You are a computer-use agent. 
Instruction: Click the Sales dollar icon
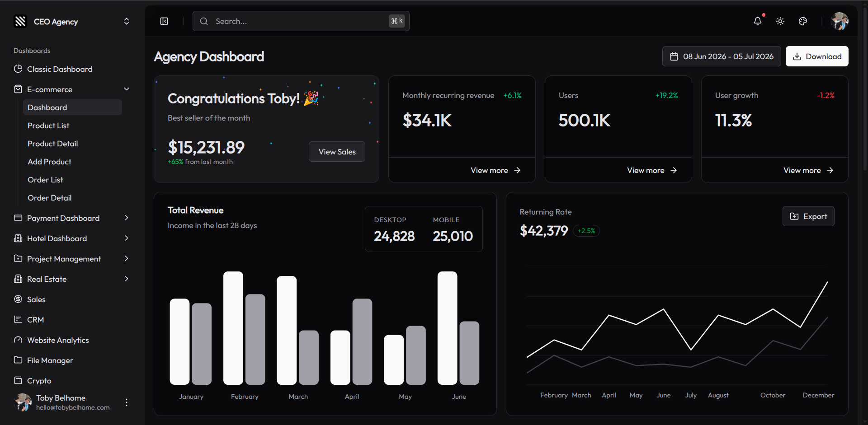[x=18, y=299]
